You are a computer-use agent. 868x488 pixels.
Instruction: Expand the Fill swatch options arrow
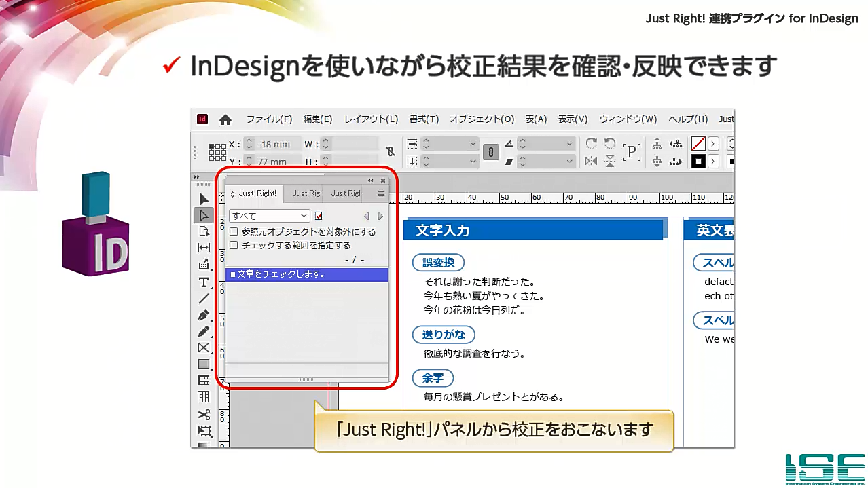pyautogui.click(x=713, y=143)
